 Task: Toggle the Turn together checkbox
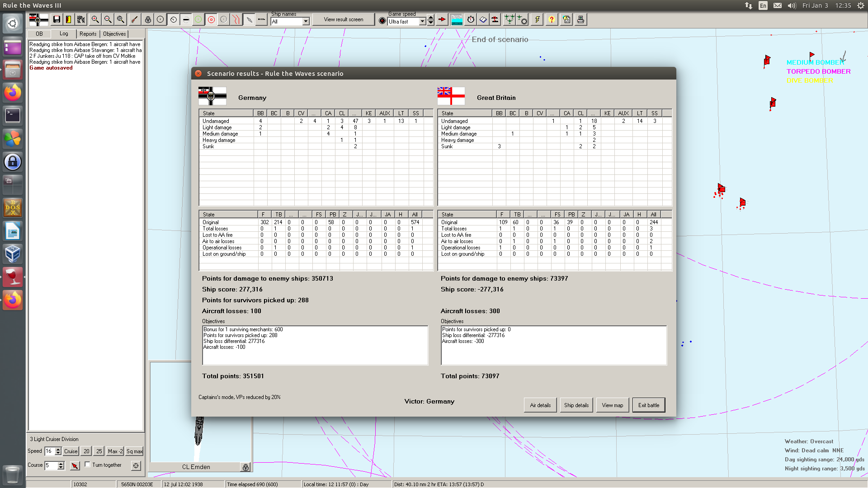point(88,465)
